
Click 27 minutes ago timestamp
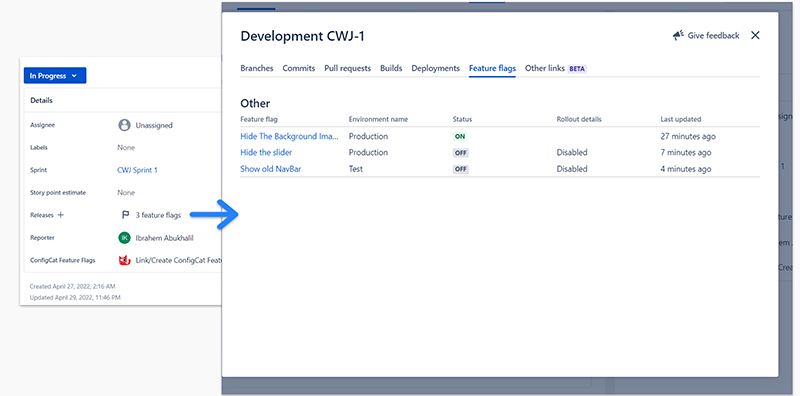click(688, 136)
